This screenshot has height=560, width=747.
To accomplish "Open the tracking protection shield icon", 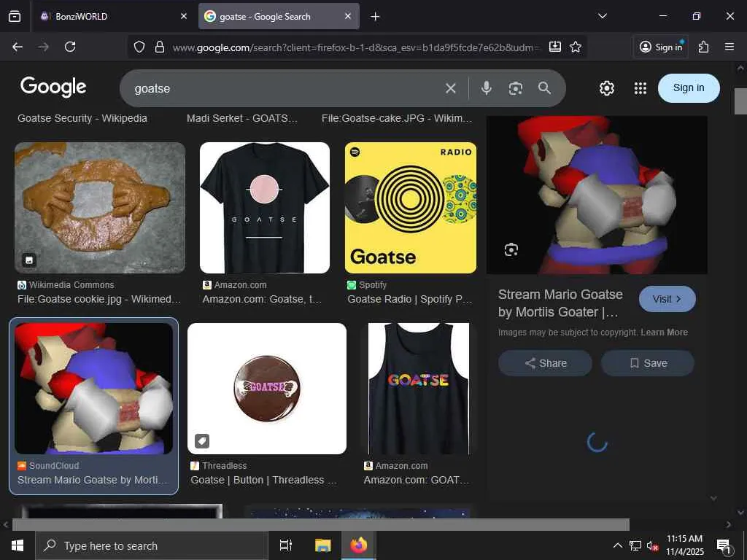I will coord(139,47).
